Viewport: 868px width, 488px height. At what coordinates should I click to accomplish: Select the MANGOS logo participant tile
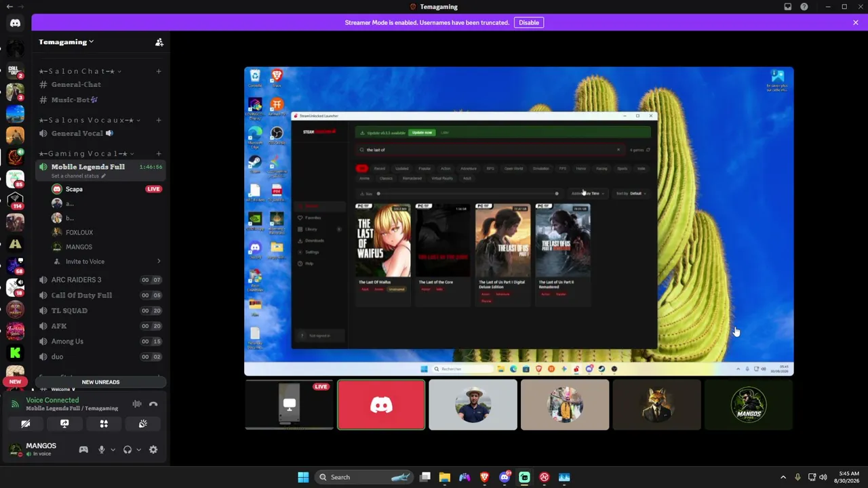(749, 405)
